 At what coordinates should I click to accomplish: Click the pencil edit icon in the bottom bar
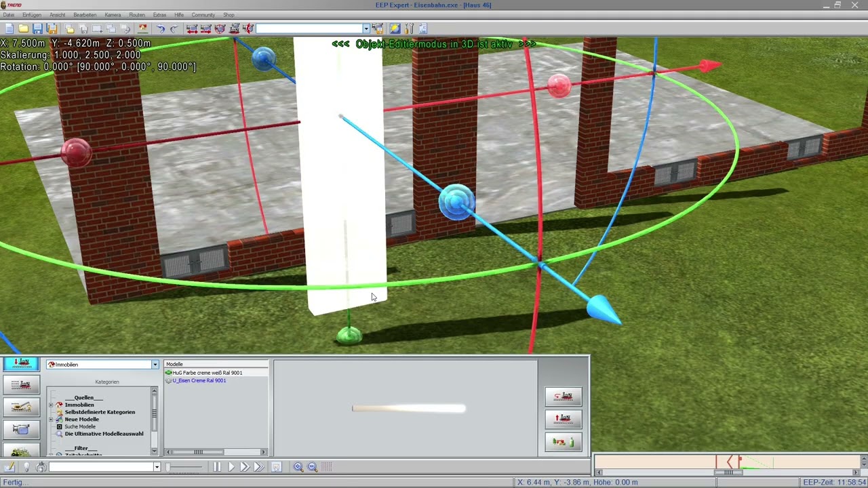[x=9, y=466]
